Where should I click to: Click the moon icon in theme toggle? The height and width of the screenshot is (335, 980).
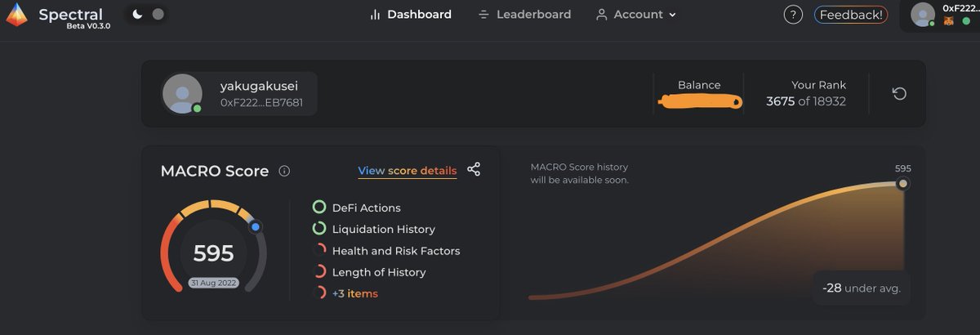(137, 14)
